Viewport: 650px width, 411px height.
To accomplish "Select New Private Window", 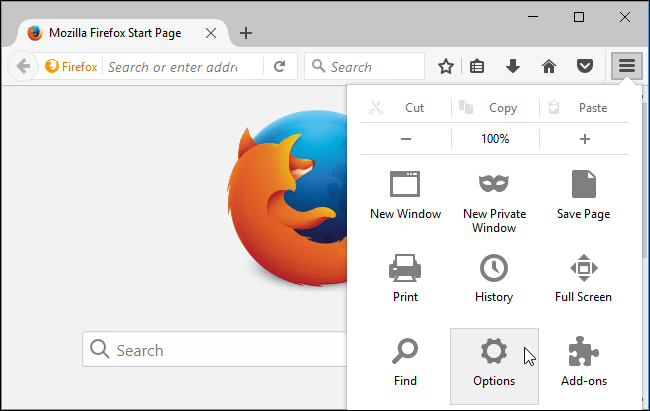I will [494, 199].
